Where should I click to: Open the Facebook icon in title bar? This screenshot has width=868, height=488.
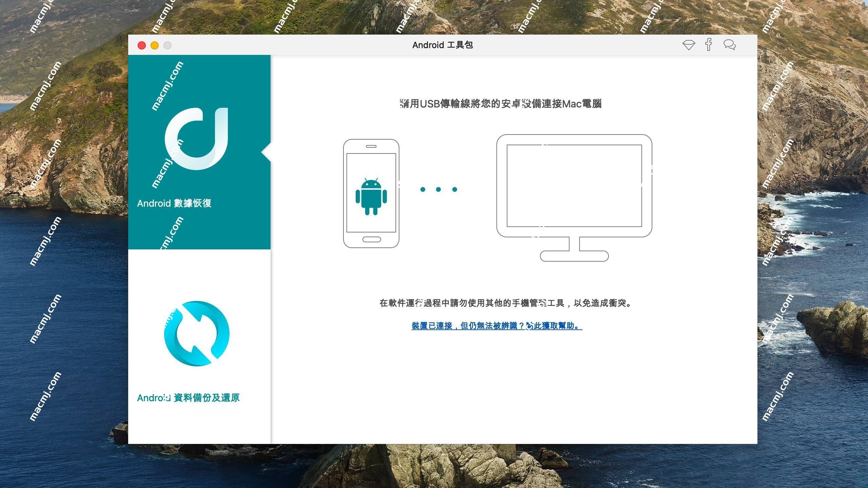tap(709, 45)
